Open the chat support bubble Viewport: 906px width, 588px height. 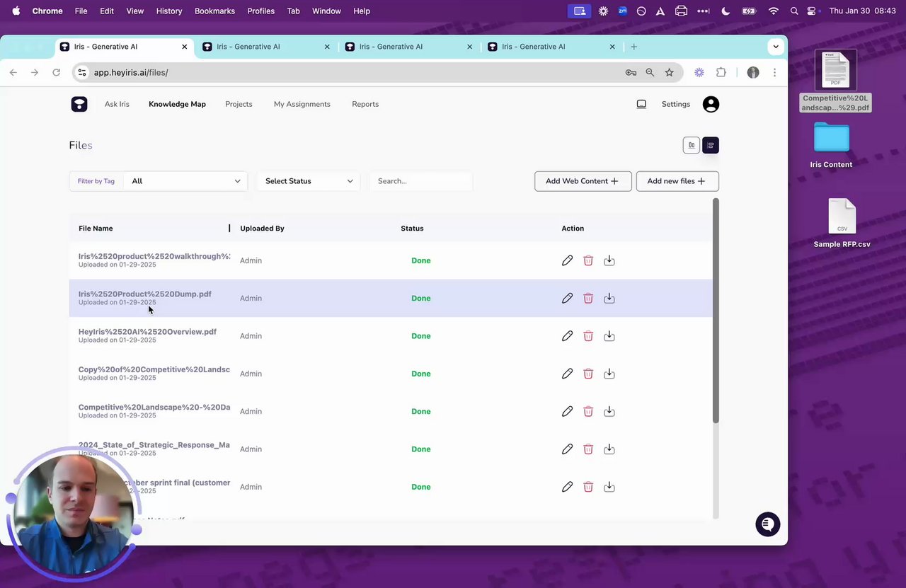coord(767,524)
